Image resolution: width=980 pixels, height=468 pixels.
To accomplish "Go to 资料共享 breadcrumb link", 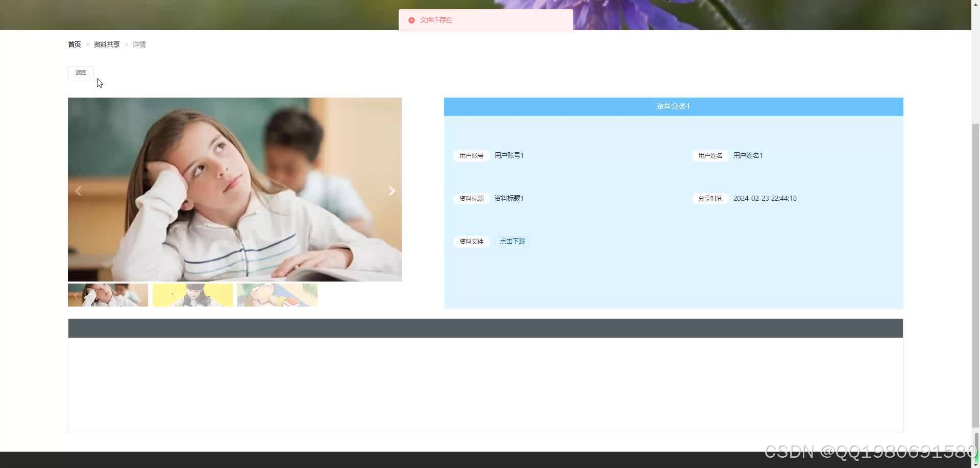I will [x=107, y=44].
